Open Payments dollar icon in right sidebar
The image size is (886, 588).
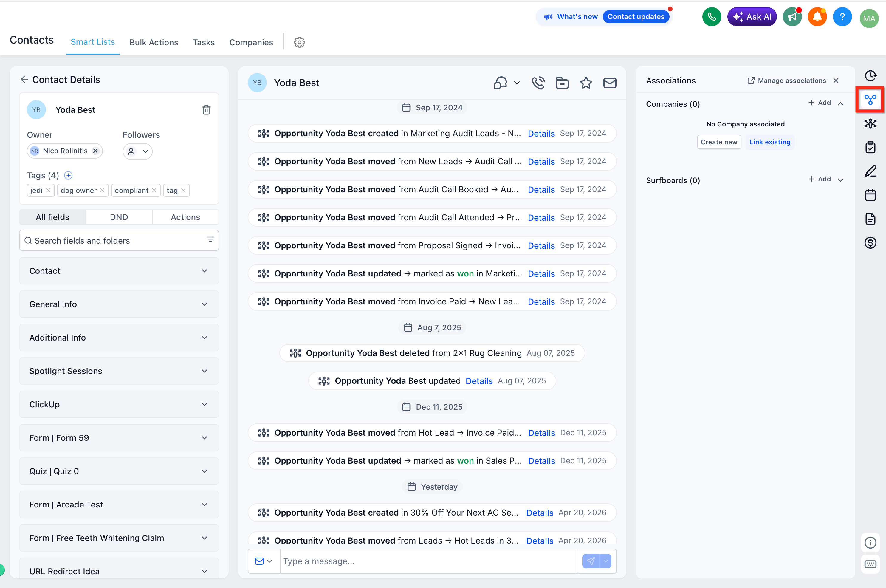click(x=870, y=243)
